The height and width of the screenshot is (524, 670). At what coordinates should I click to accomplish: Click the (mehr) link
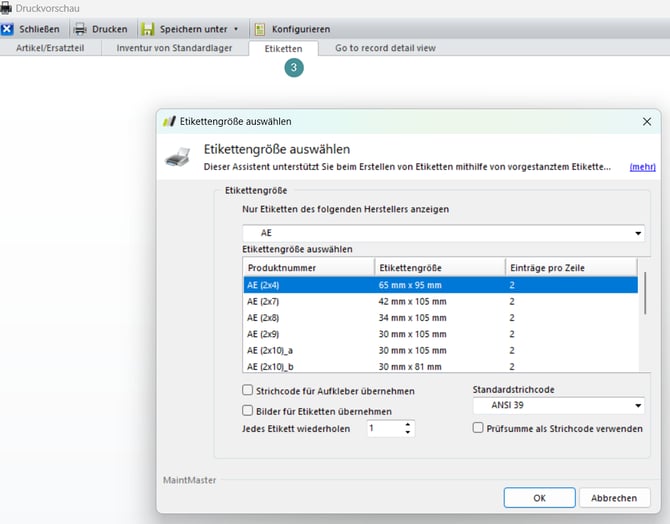642,167
